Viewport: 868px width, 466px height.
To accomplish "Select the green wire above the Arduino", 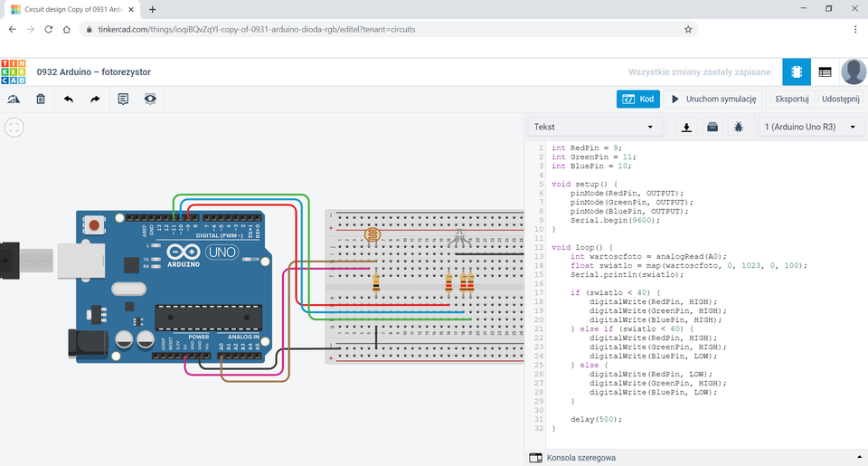I will point(241,195).
